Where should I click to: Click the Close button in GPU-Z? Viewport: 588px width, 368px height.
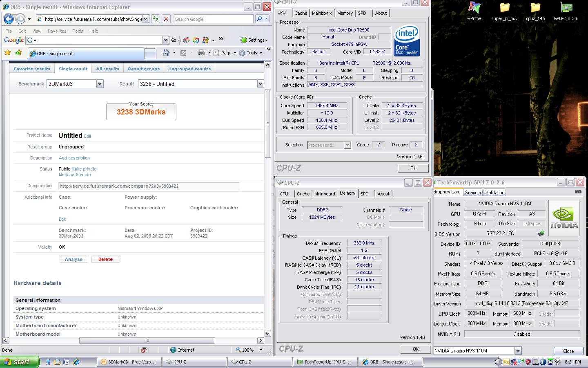coord(568,351)
